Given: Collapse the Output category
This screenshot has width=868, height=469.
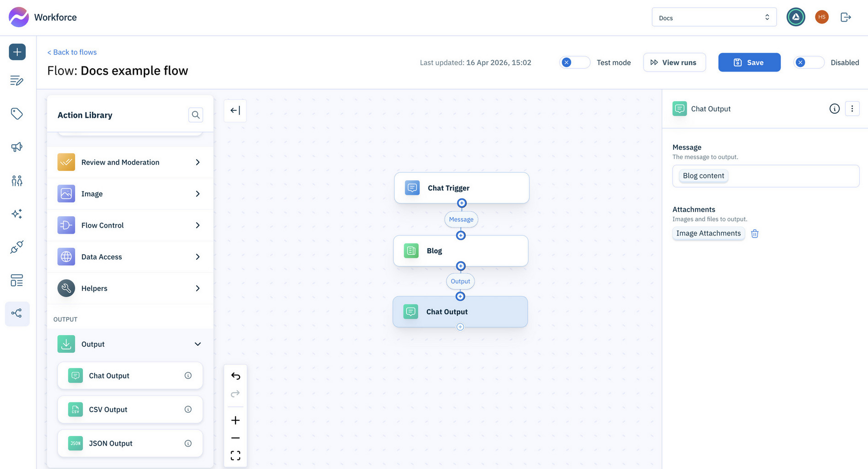Looking at the screenshot, I should click(x=130, y=344).
